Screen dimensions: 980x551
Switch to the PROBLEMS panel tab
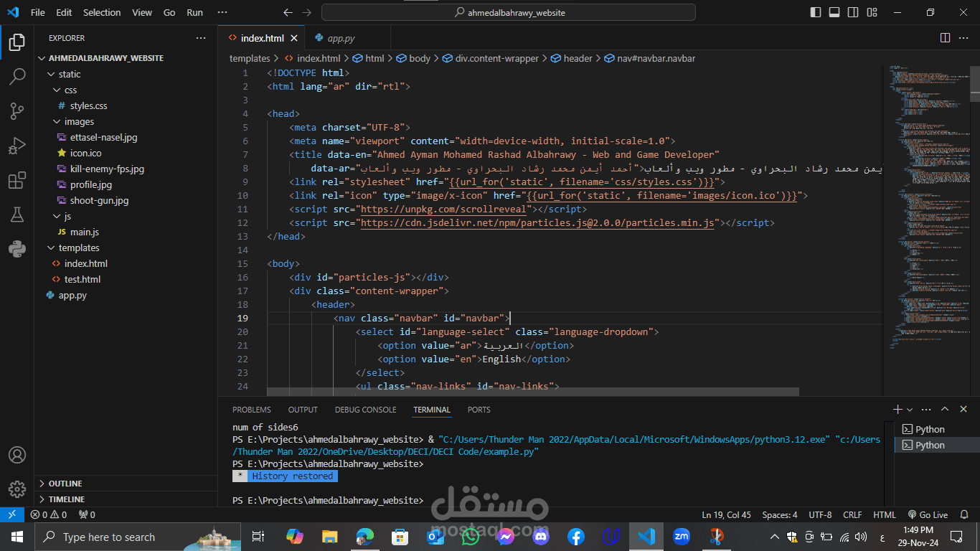pyautogui.click(x=252, y=410)
